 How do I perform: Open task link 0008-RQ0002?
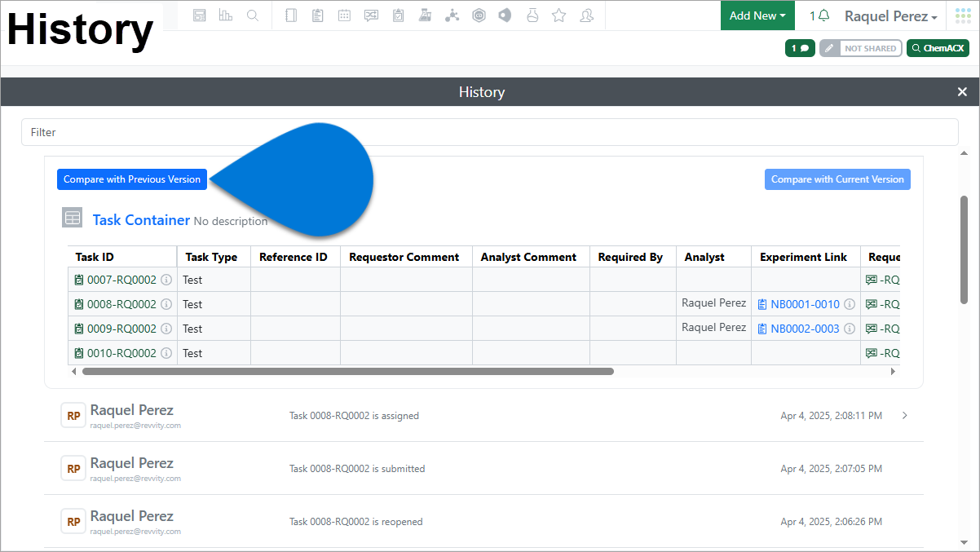coord(121,304)
